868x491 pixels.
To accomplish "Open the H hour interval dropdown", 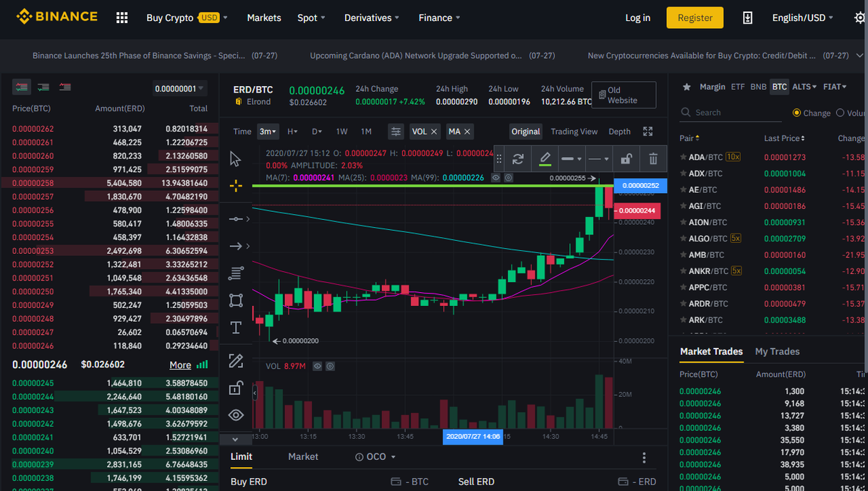I will coord(292,132).
